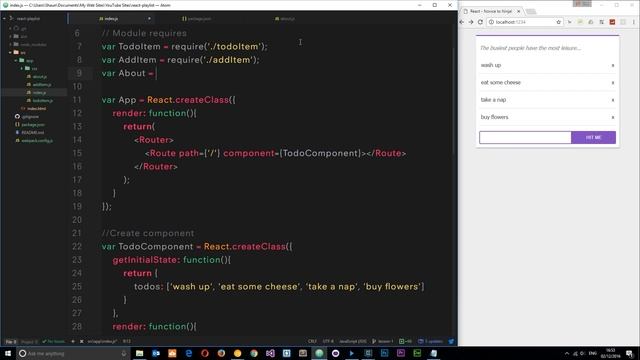The image size is (640, 360).
Task: Click the 1 update status bar item
Action: 430,341
